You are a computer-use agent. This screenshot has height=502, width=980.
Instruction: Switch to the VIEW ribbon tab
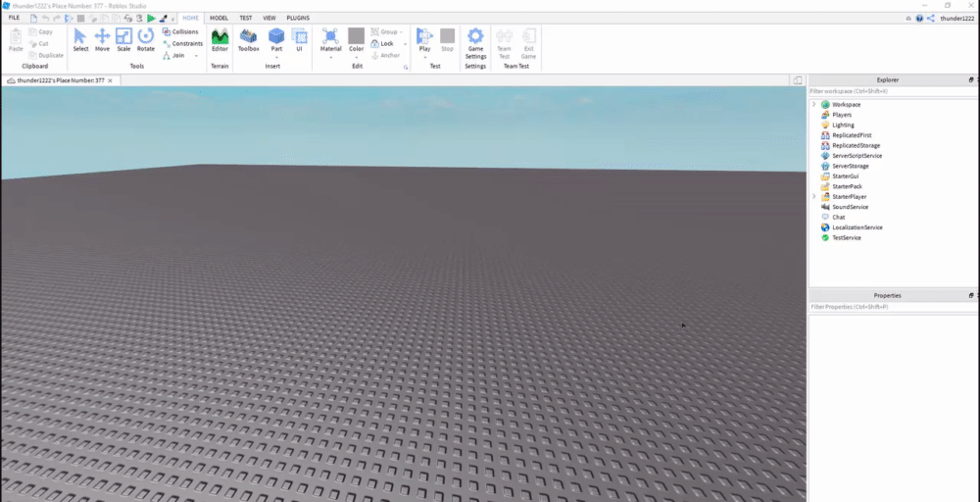pos(269,18)
